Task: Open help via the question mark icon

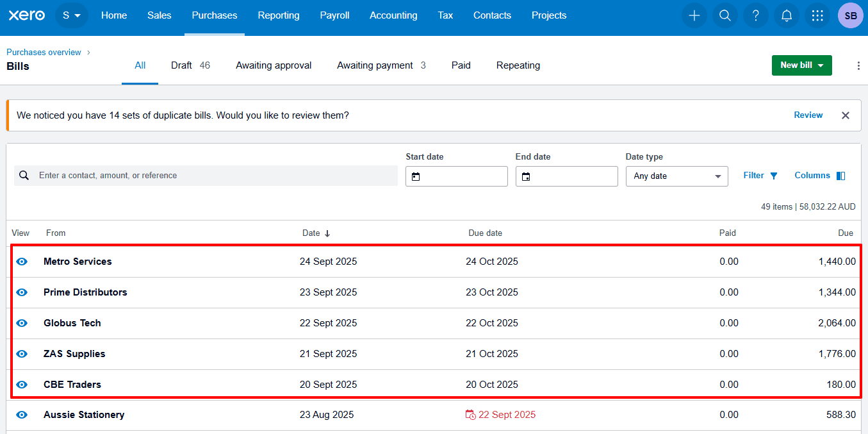Action: (755, 15)
